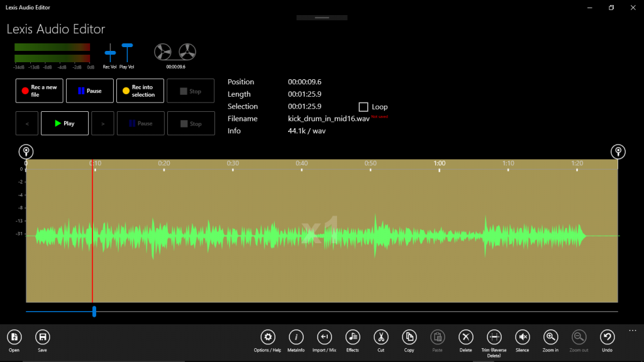The height and width of the screenshot is (362, 644).
Task: Click Rec a new file
Action: 39,90
